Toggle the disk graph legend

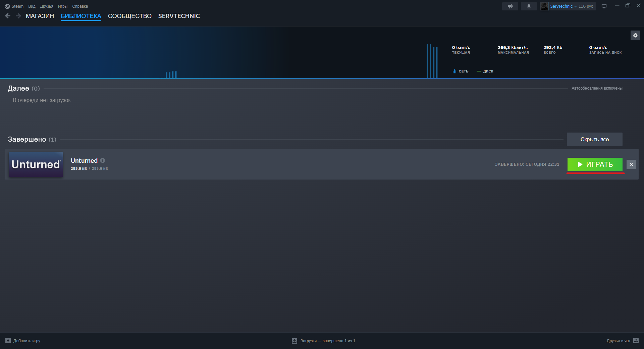click(x=485, y=71)
